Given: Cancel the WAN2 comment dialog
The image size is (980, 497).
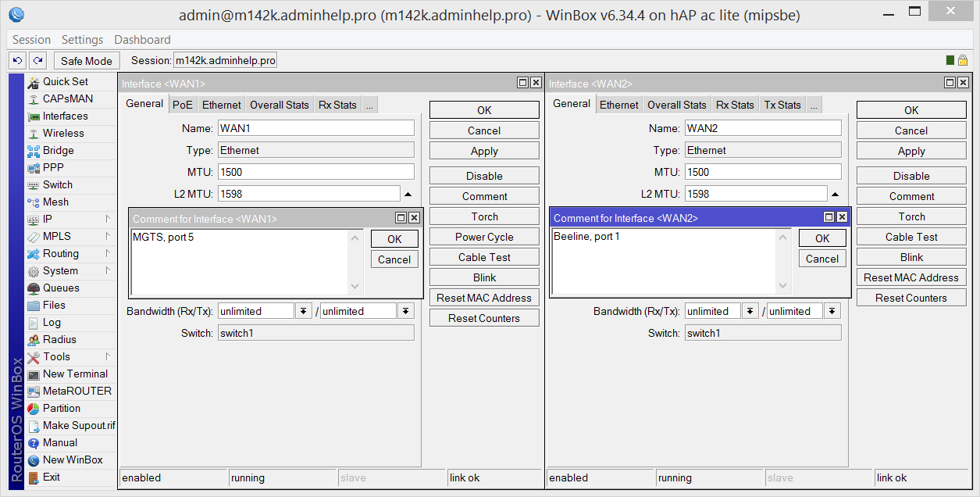Looking at the screenshot, I should click(x=822, y=259).
